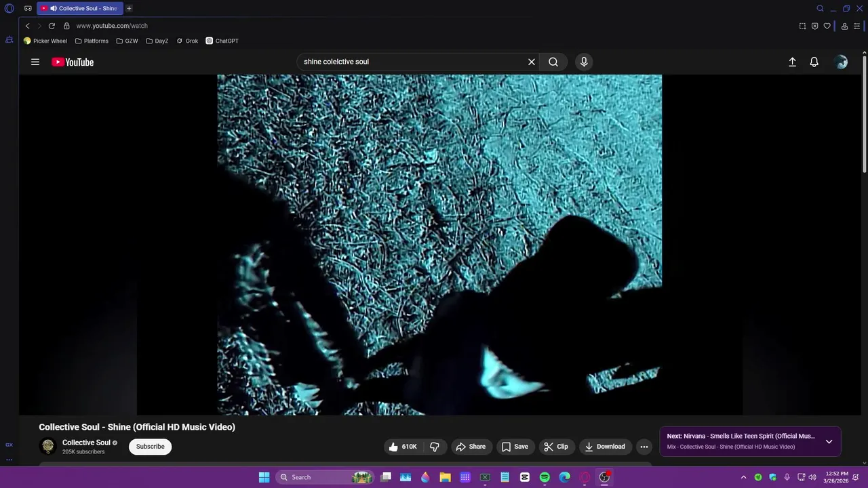Show hidden system tray icons chevron

click(x=743, y=477)
